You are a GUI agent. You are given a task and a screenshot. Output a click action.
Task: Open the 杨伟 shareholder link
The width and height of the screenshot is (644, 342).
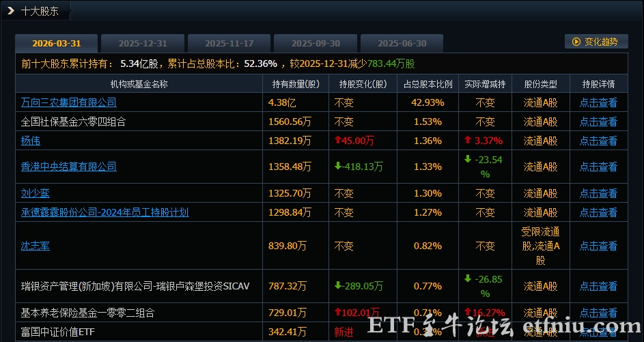(31, 141)
